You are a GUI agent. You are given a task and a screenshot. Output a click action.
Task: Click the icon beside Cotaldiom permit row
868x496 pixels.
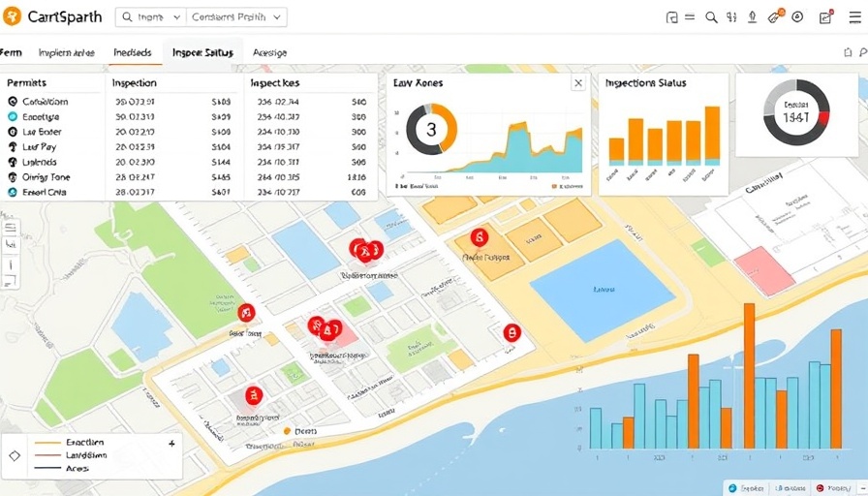(13, 102)
